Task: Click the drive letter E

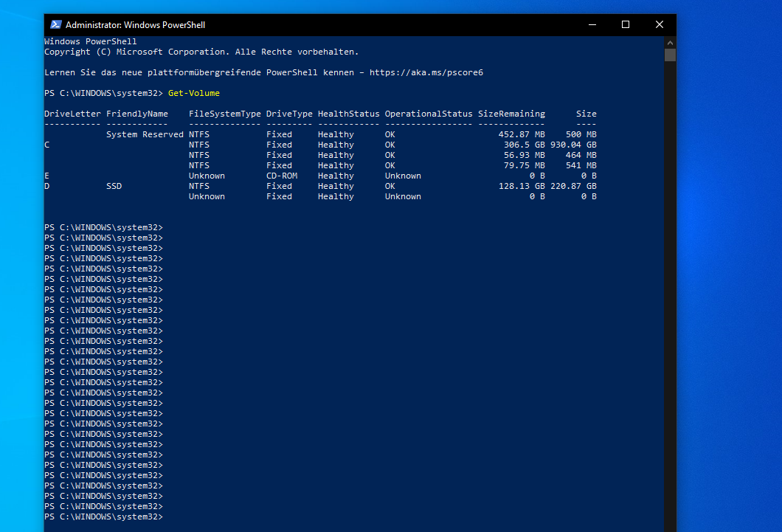Action: (x=47, y=176)
